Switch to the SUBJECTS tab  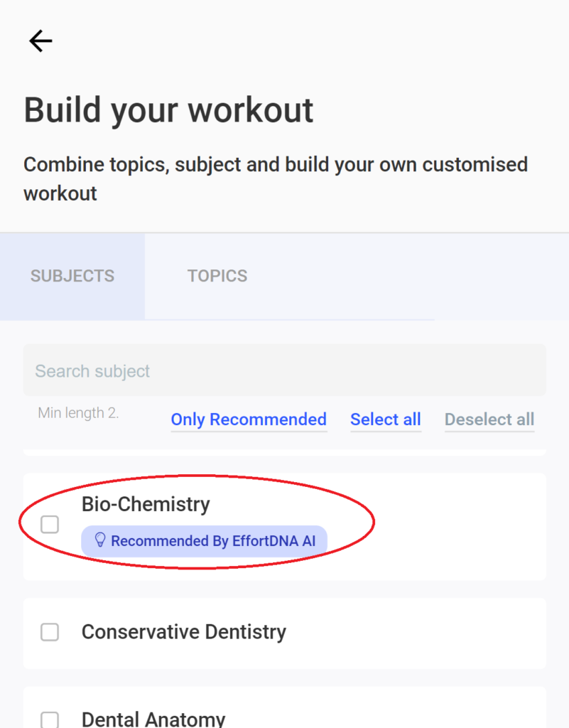[72, 277]
